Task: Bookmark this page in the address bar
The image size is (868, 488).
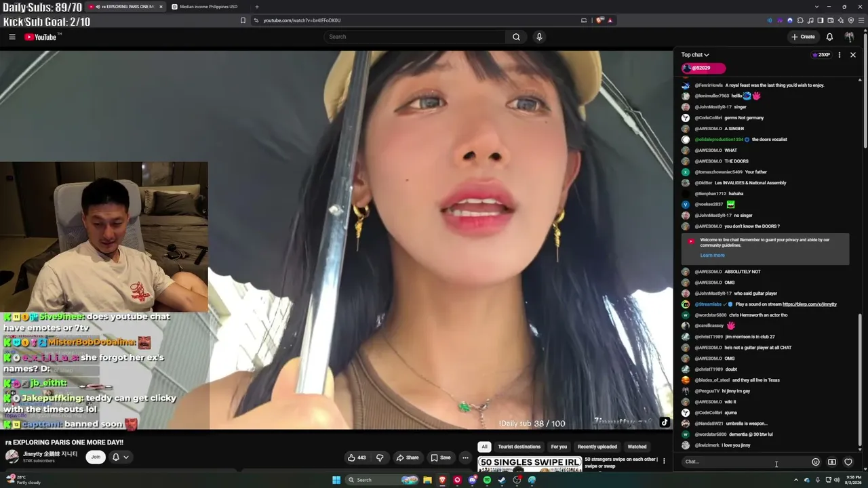Action: click(x=243, y=20)
